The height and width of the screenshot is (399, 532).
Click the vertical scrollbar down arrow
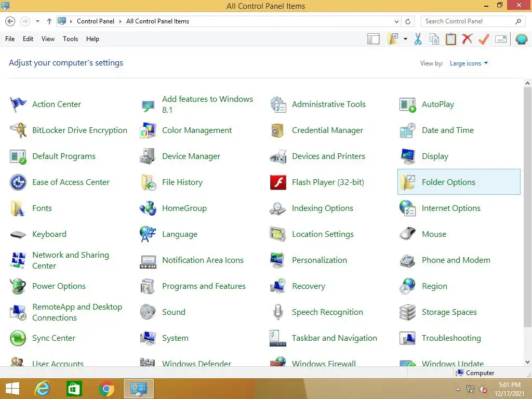(528, 362)
